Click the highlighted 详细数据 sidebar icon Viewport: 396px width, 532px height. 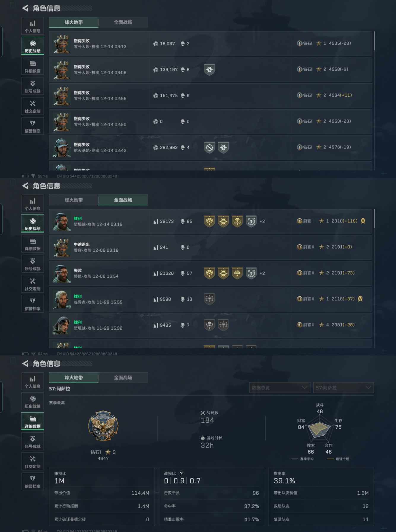pos(33,421)
